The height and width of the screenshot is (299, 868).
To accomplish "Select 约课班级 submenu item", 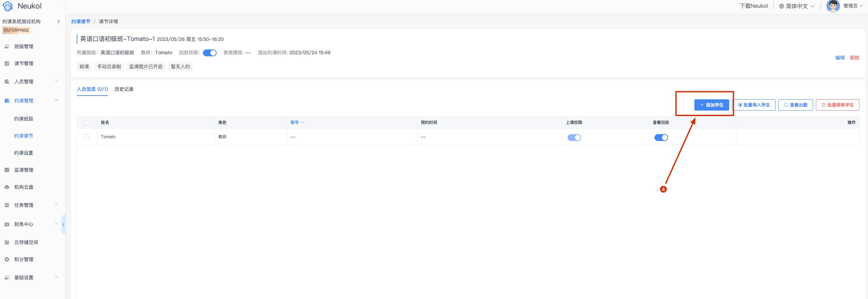I will [24, 119].
